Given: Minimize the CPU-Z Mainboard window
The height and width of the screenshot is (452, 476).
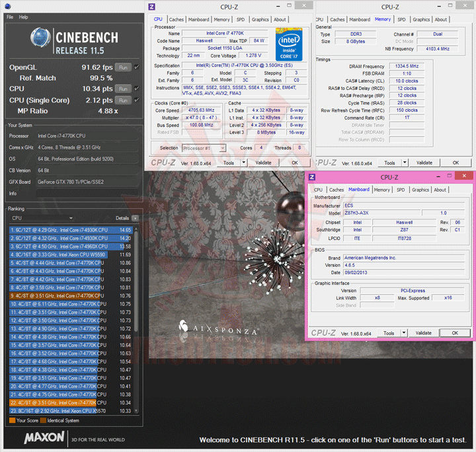Looking at the screenshot, I should tap(438, 176).
